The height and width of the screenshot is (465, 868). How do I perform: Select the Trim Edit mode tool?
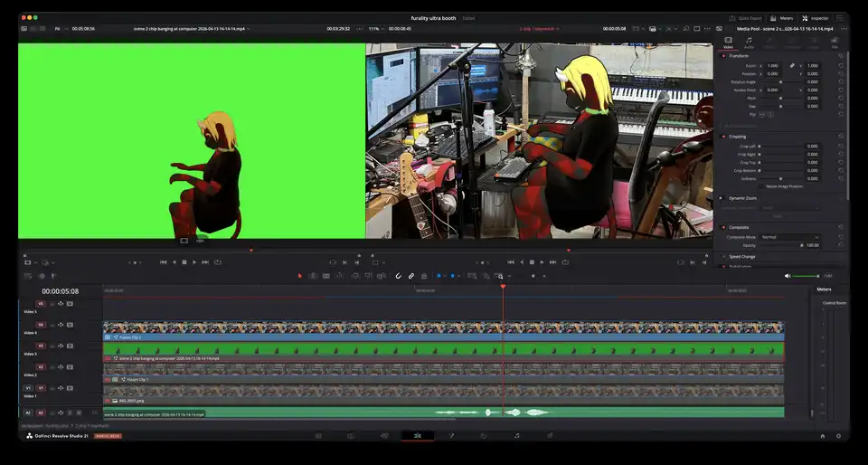coord(313,276)
